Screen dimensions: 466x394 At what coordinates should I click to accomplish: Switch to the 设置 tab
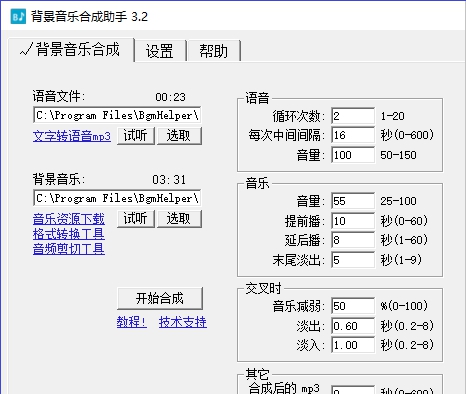[160, 51]
